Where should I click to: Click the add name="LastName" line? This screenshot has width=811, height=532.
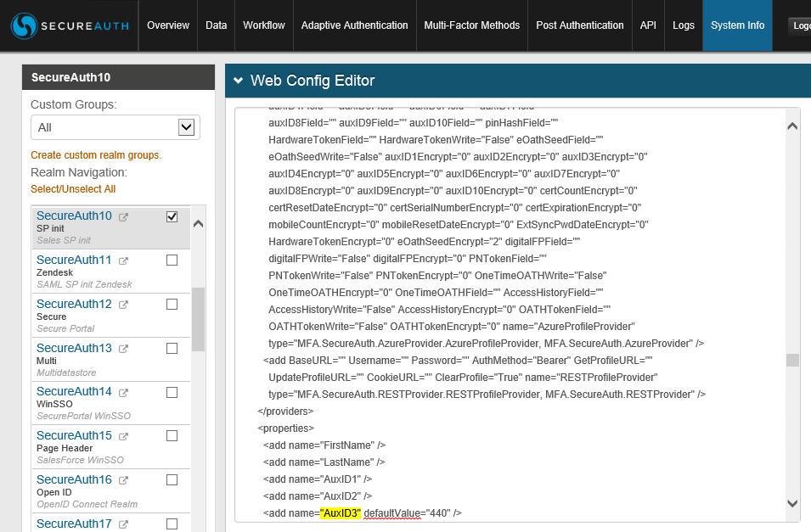pos(324,462)
